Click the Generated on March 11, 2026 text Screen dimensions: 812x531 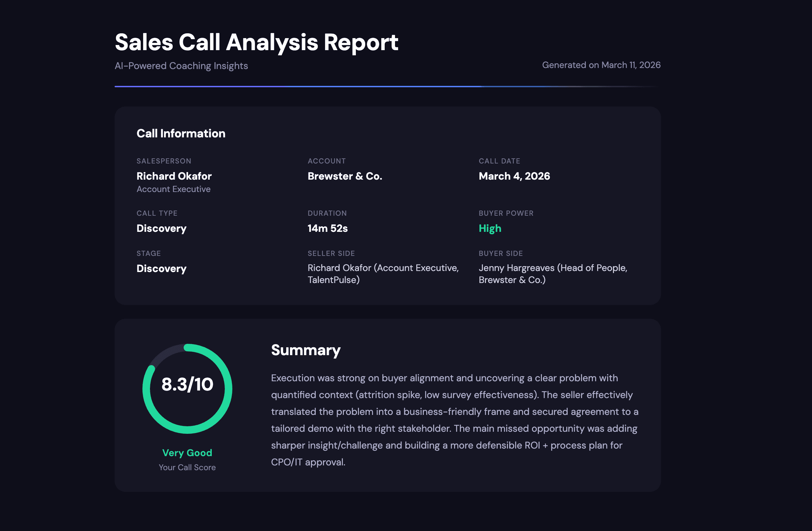[601, 65]
